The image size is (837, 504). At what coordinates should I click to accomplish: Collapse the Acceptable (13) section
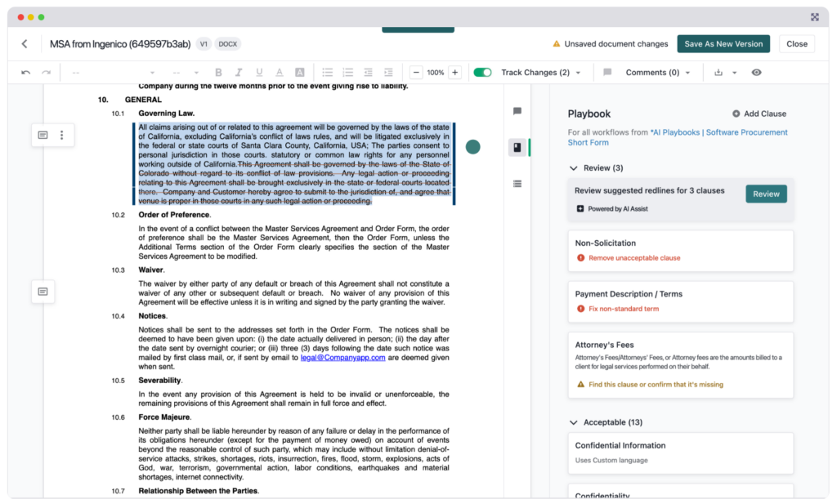pyautogui.click(x=573, y=421)
